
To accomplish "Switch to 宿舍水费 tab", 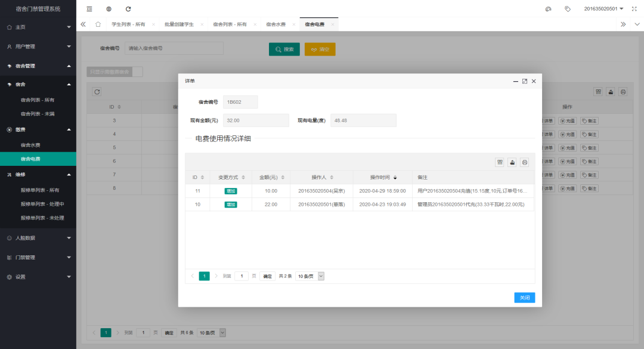I will (275, 24).
